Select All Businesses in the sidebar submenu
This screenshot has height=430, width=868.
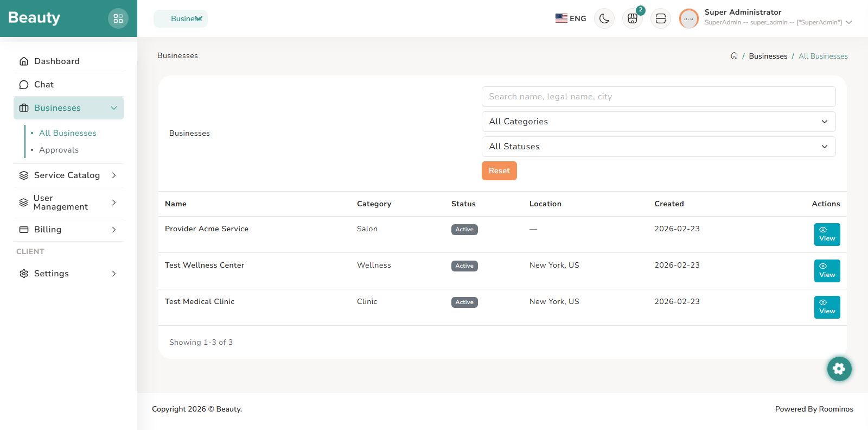(x=68, y=133)
